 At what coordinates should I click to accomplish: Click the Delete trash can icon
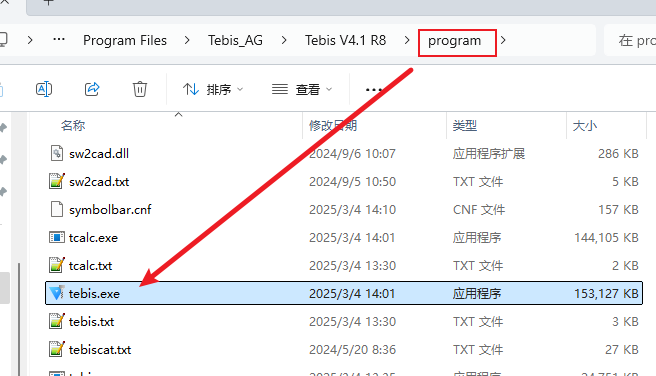point(140,89)
